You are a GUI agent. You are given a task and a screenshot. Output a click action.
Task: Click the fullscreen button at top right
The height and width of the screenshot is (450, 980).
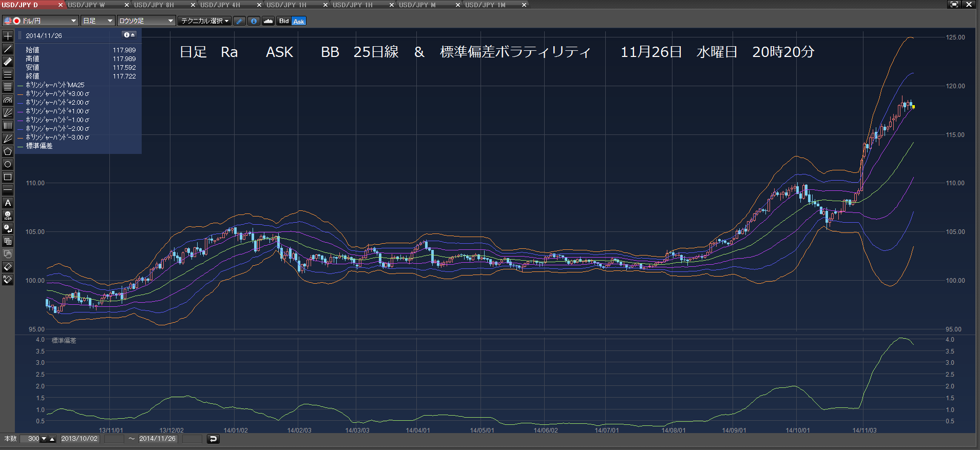(x=954, y=4)
